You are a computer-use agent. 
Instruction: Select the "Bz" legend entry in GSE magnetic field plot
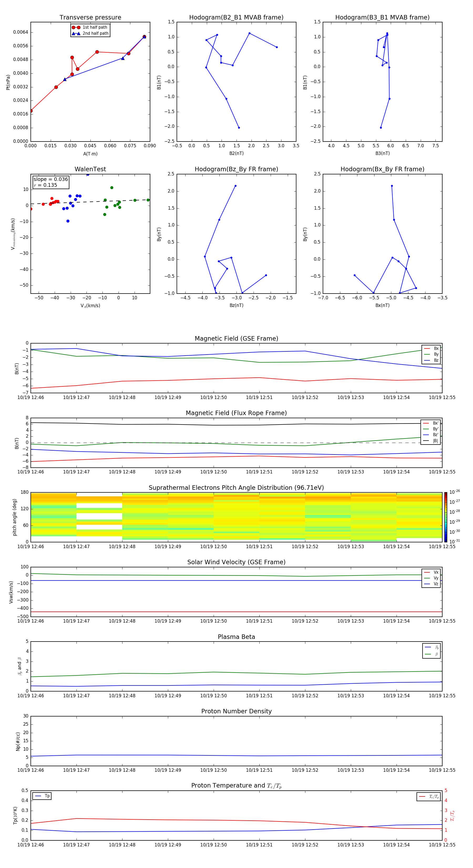tap(431, 361)
